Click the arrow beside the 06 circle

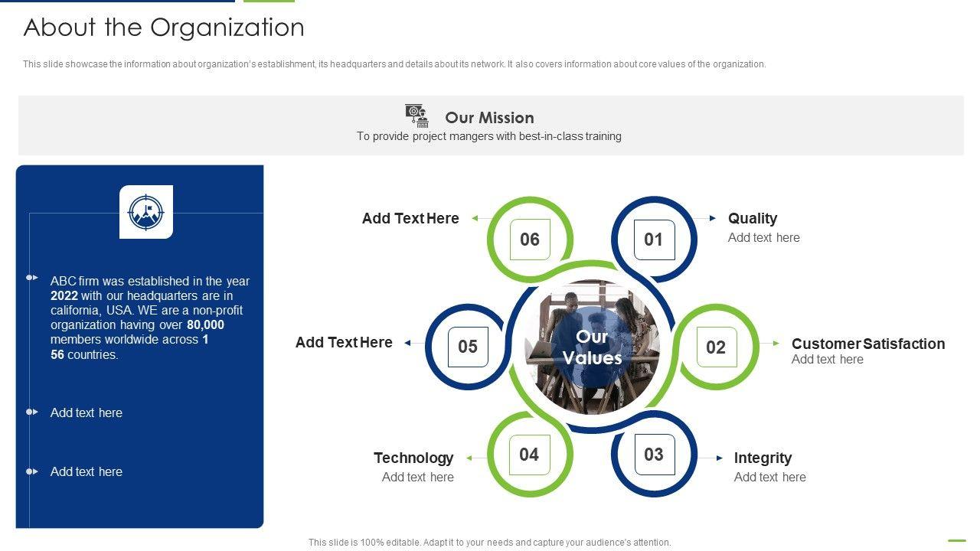click(475, 219)
